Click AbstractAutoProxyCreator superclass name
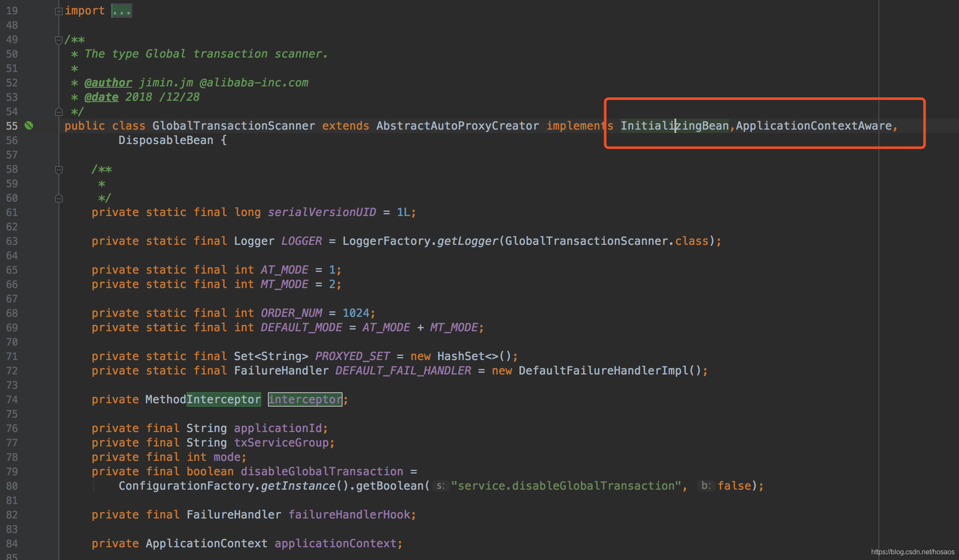 click(x=457, y=126)
